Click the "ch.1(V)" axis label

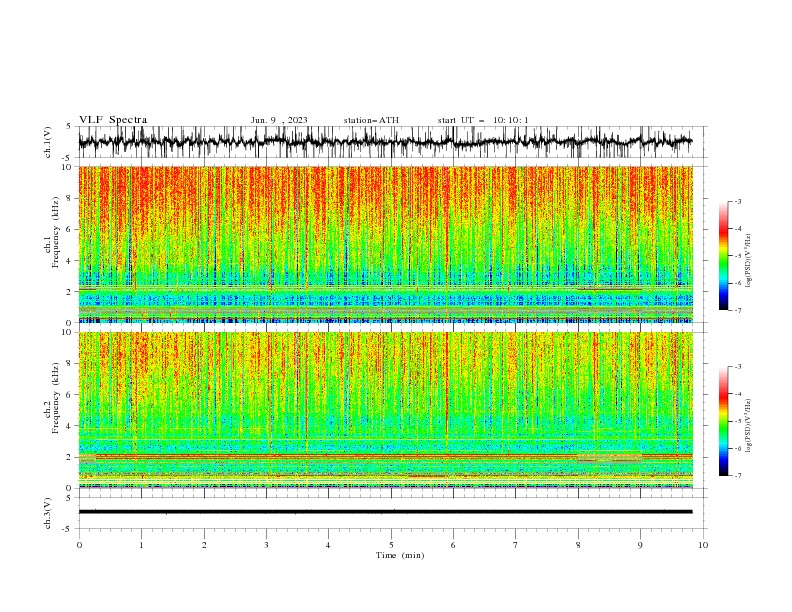(x=48, y=142)
